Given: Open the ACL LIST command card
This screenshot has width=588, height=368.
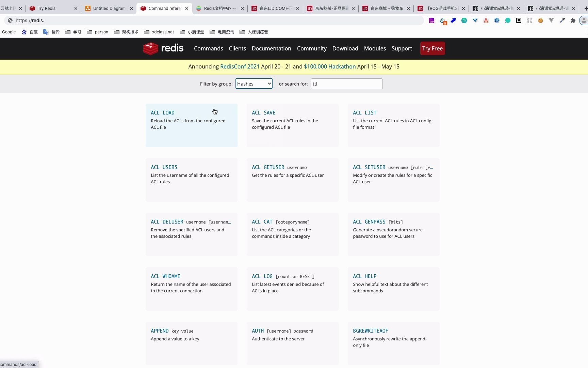Looking at the screenshot, I should click(394, 125).
